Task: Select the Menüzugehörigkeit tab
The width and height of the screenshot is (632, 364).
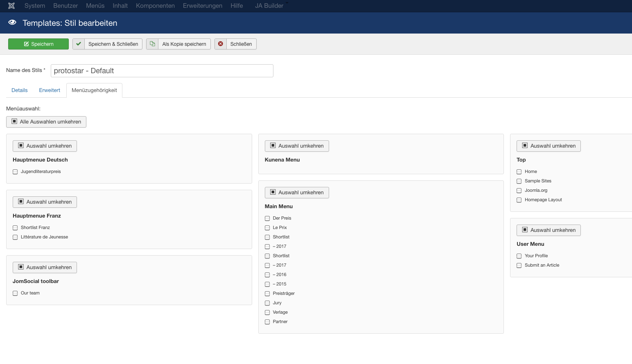Action: click(x=94, y=90)
